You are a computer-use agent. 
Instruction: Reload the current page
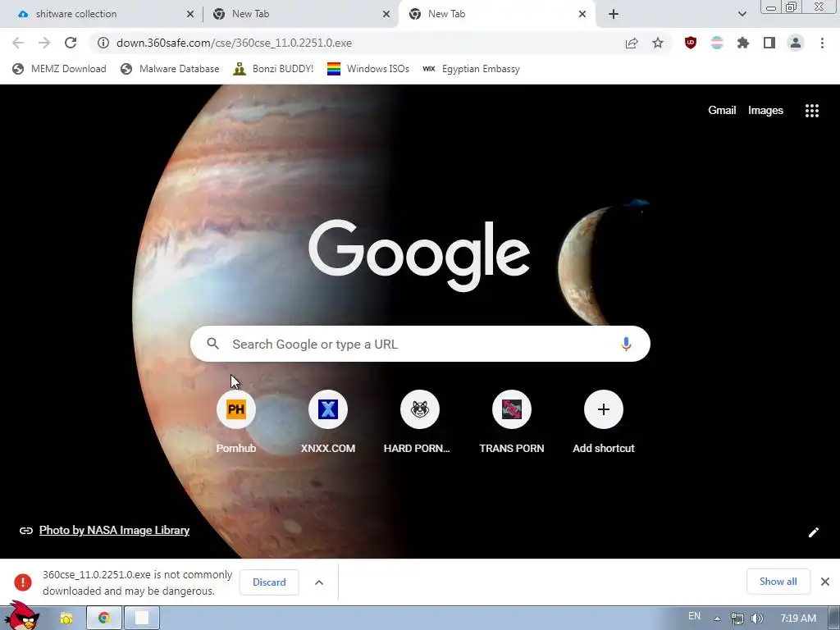(x=71, y=43)
